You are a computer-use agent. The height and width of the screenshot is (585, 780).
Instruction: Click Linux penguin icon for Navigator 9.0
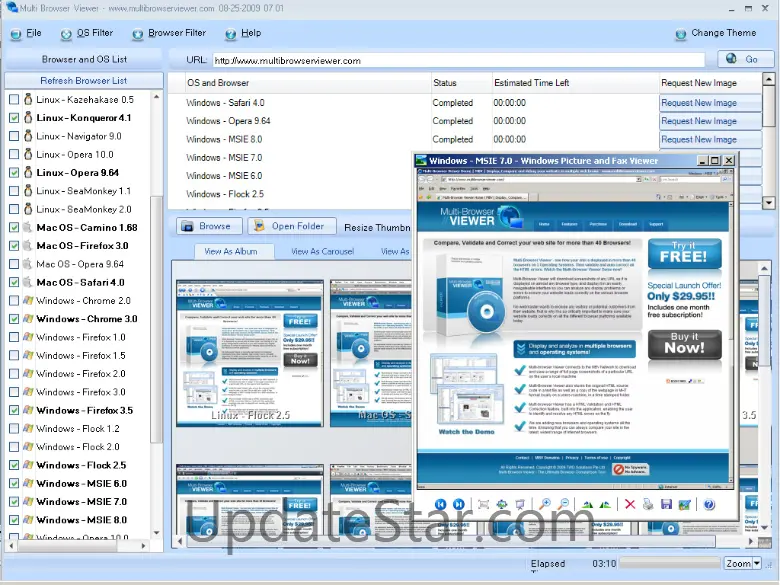click(28, 136)
